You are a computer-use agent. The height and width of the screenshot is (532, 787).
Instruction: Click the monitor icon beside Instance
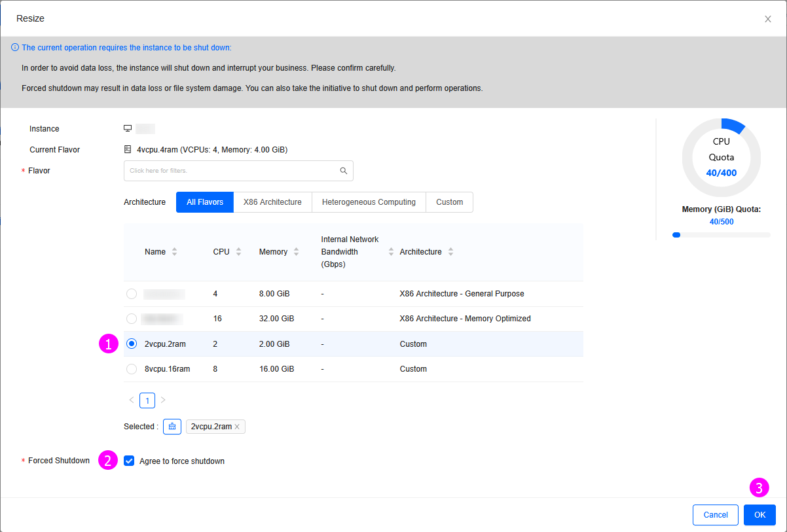coord(128,128)
